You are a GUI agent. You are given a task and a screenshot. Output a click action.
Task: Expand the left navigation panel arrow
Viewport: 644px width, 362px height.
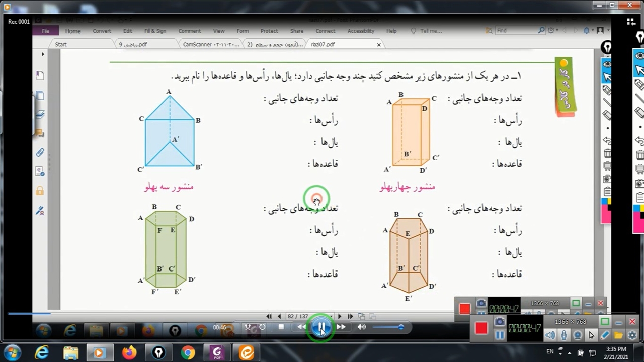tap(43, 54)
